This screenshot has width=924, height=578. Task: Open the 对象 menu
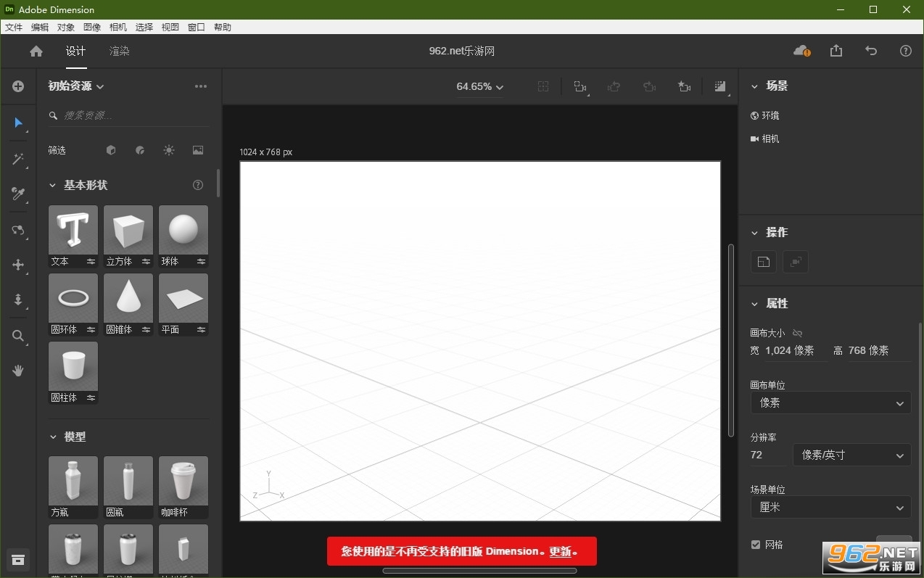[66, 27]
